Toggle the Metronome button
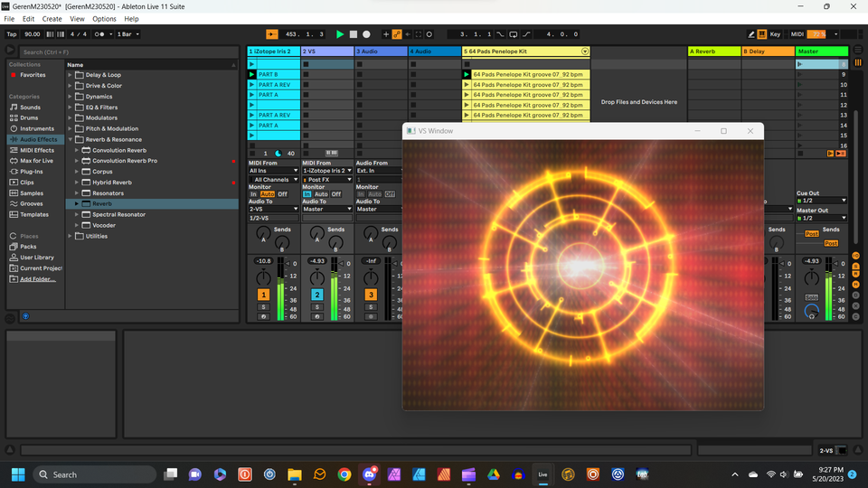Image resolution: width=868 pixels, height=488 pixels. pyautogui.click(x=99, y=34)
